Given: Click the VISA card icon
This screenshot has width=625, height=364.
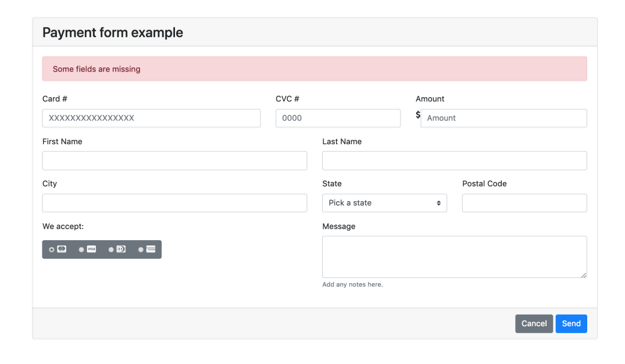Looking at the screenshot, I should pos(91,249).
